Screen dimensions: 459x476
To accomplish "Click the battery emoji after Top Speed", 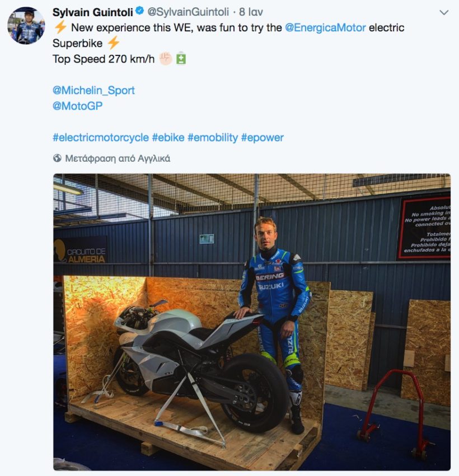I will [x=181, y=58].
